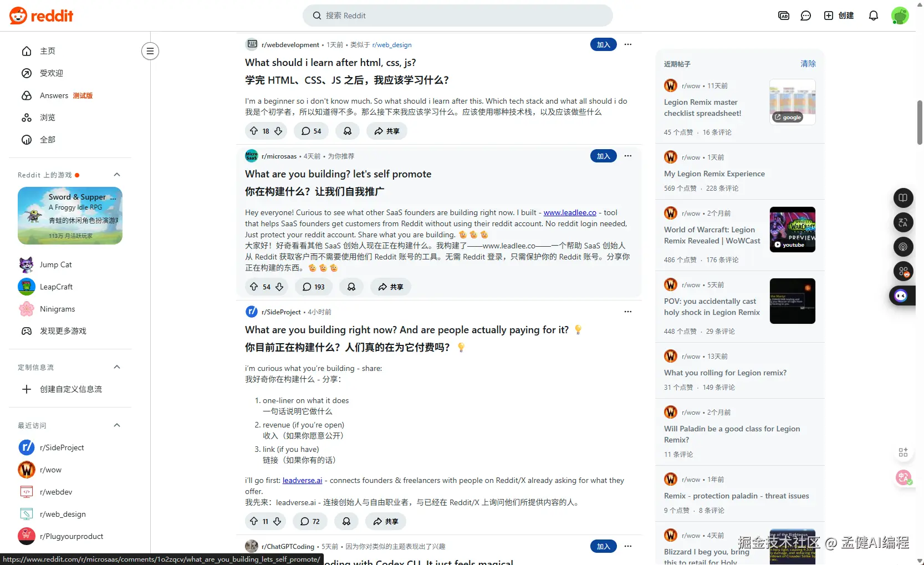Upvote the 'learn after html, css, js' post

pos(254,131)
